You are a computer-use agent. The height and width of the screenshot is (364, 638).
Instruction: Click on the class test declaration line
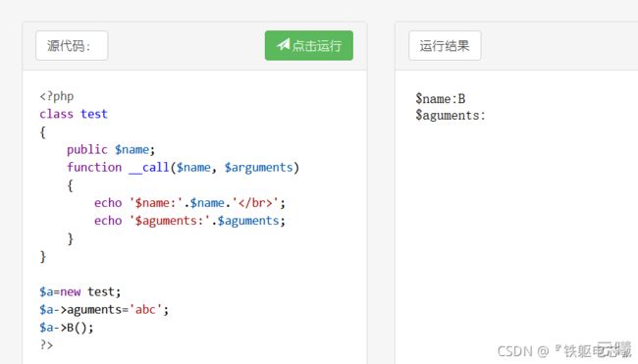point(74,114)
